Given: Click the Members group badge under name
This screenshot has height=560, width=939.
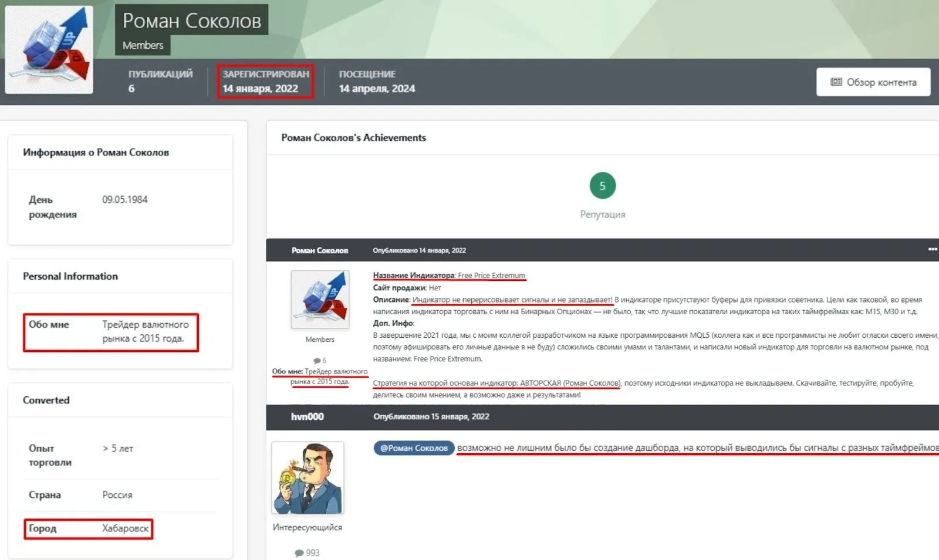Looking at the screenshot, I should 143,45.
